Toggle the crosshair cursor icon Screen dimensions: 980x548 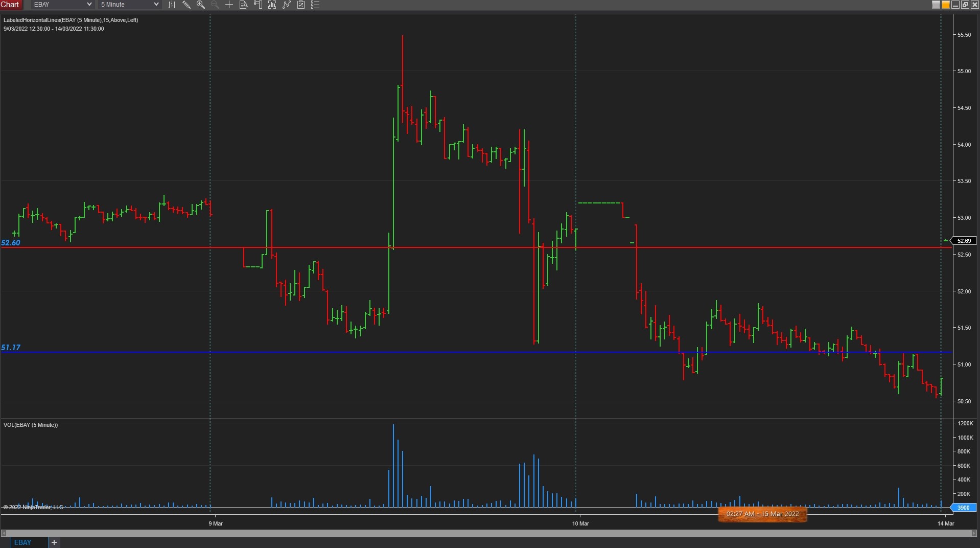229,5
